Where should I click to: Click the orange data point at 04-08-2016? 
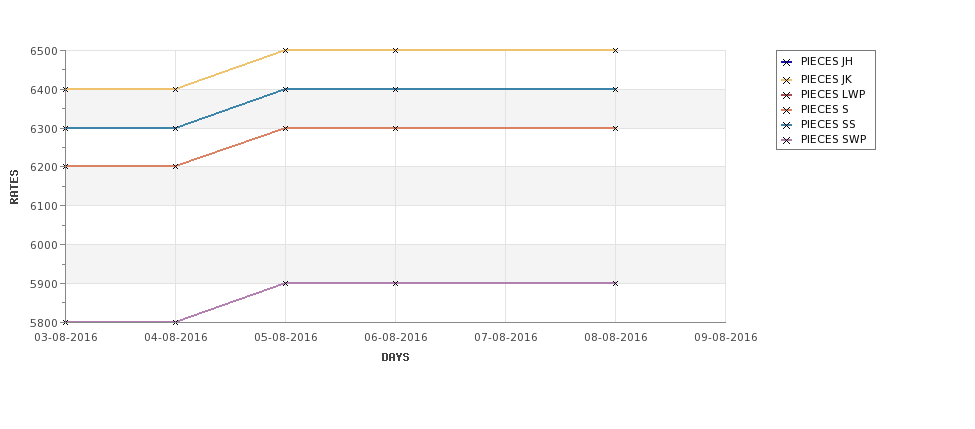point(175,167)
